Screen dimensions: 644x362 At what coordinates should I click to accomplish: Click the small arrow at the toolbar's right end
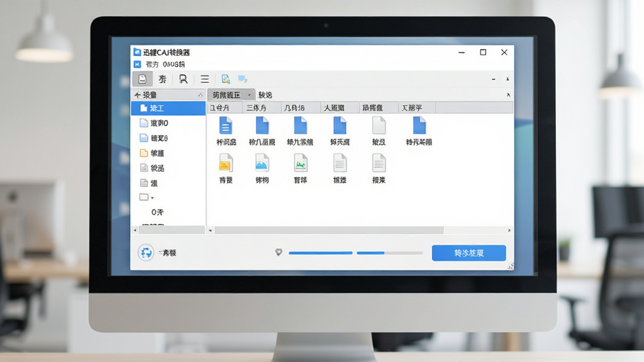508,79
